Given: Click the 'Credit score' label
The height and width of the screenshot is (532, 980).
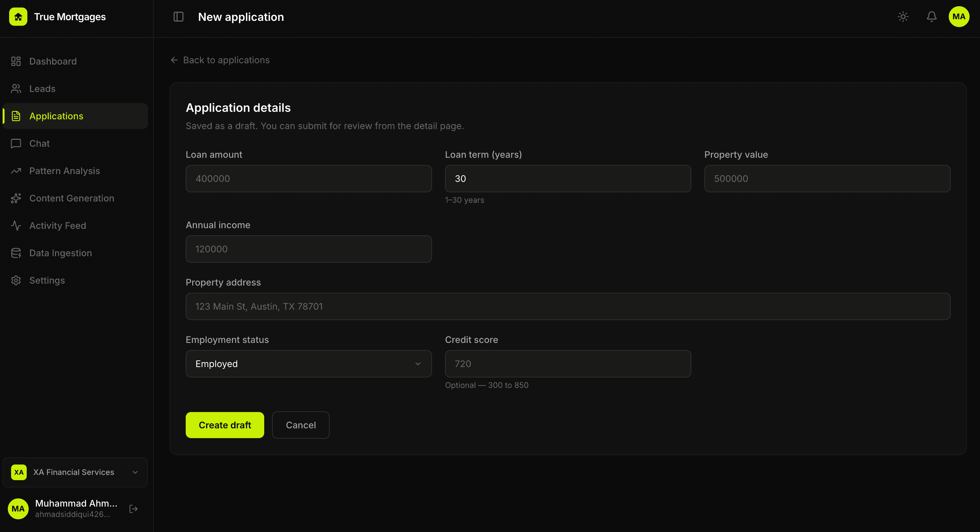Looking at the screenshot, I should [x=471, y=340].
